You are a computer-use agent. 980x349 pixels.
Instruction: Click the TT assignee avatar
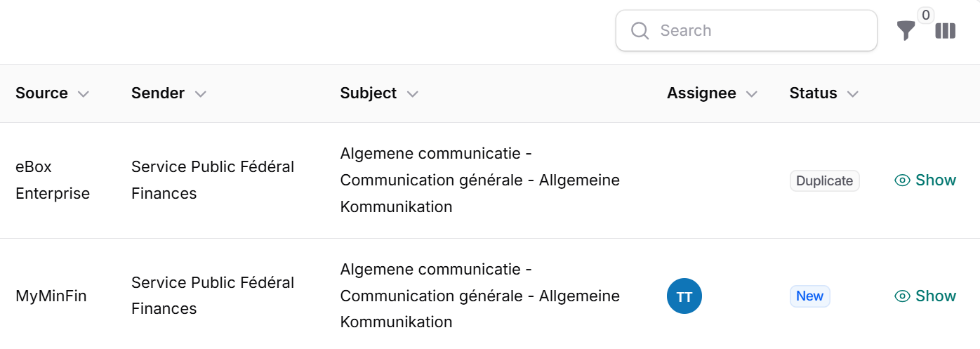click(x=684, y=296)
